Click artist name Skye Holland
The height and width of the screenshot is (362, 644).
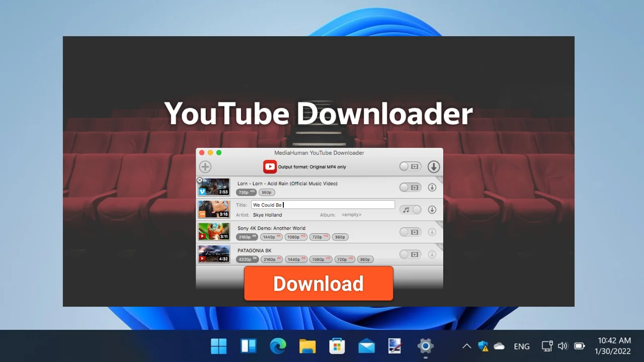click(x=267, y=215)
